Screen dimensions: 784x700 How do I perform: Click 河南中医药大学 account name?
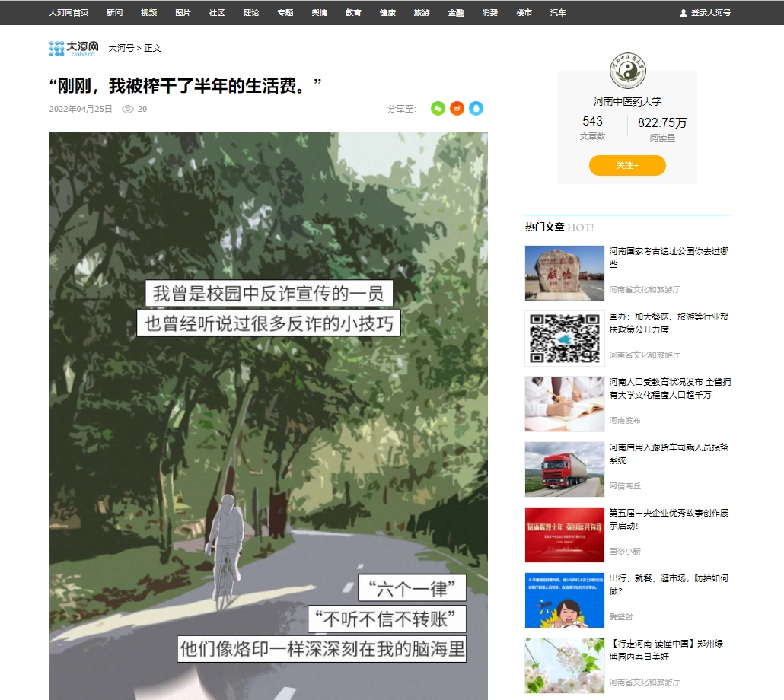627,101
